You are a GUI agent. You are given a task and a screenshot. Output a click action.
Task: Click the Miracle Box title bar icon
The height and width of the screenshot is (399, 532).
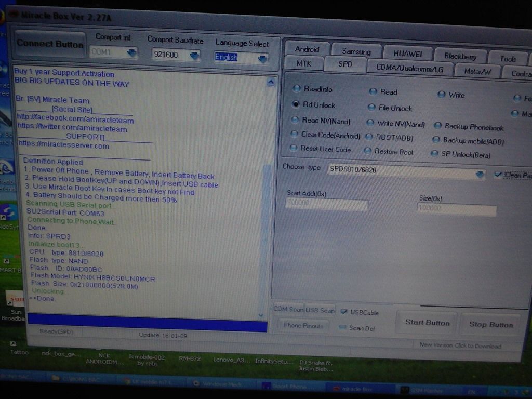click(x=14, y=14)
